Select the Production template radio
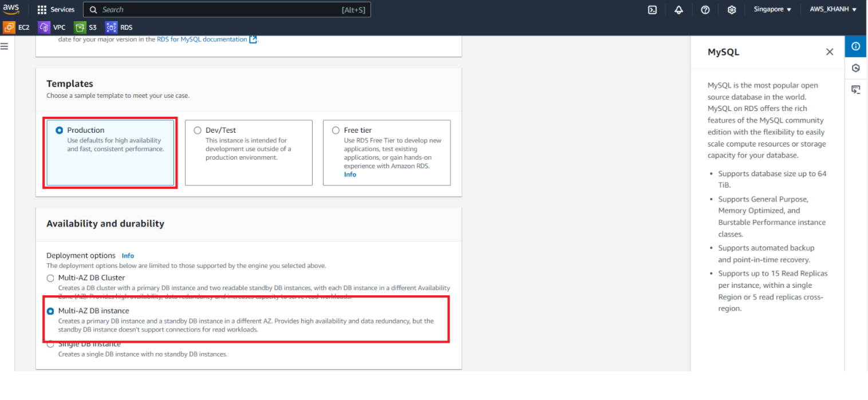Viewport: 868px width, 400px height. (x=59, y=130)
